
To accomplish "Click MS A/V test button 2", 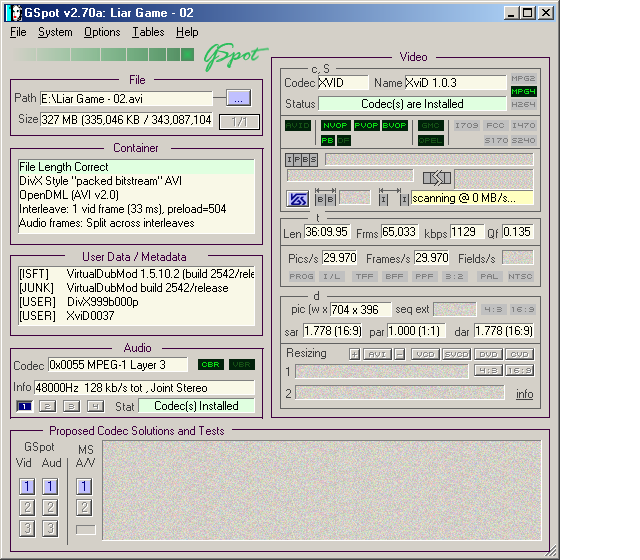I will coord(84,507).
